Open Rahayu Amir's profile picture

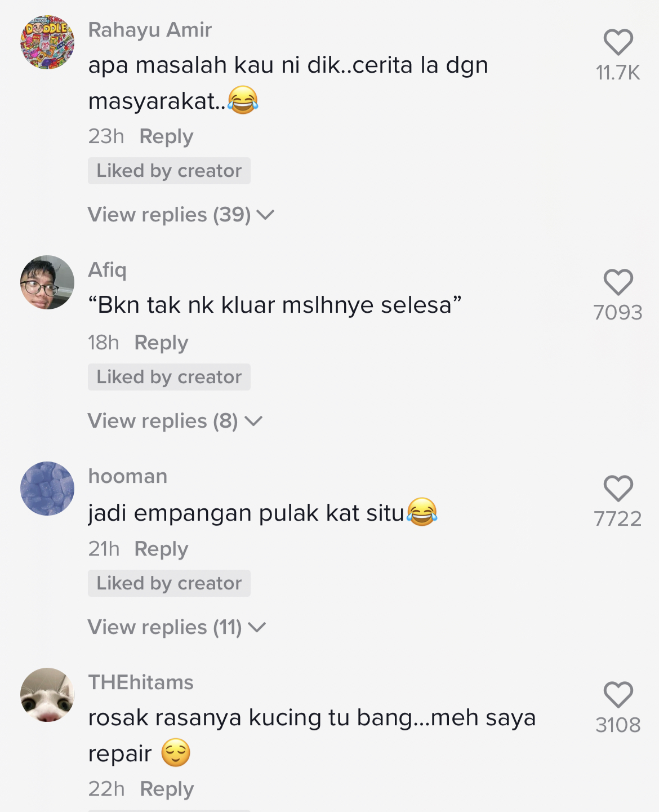(x=47, y=42)
